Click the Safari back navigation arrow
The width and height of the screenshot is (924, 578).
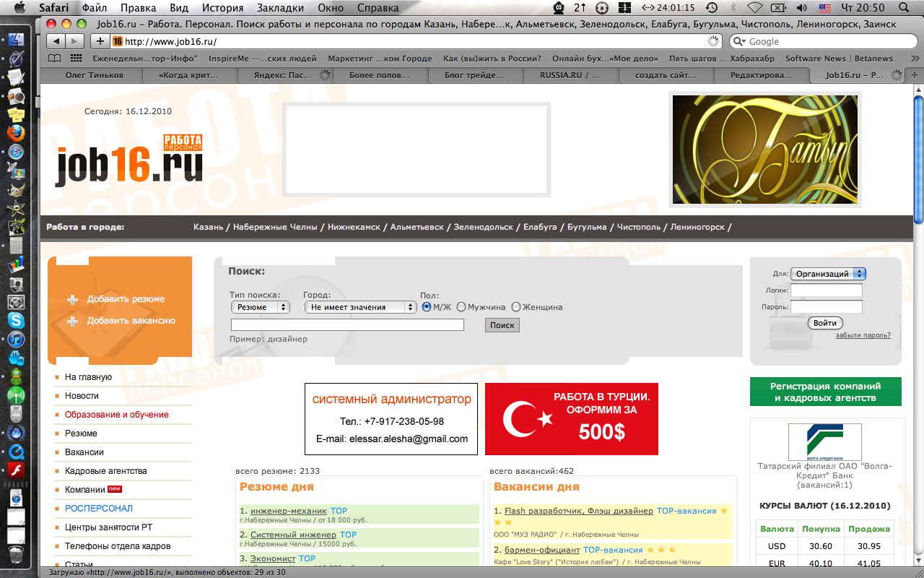click(x=56, y=41)
